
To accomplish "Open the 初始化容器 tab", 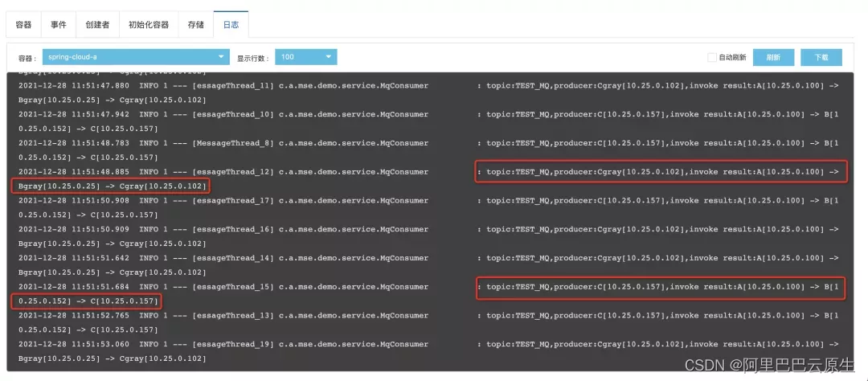I will coord(149,24).
